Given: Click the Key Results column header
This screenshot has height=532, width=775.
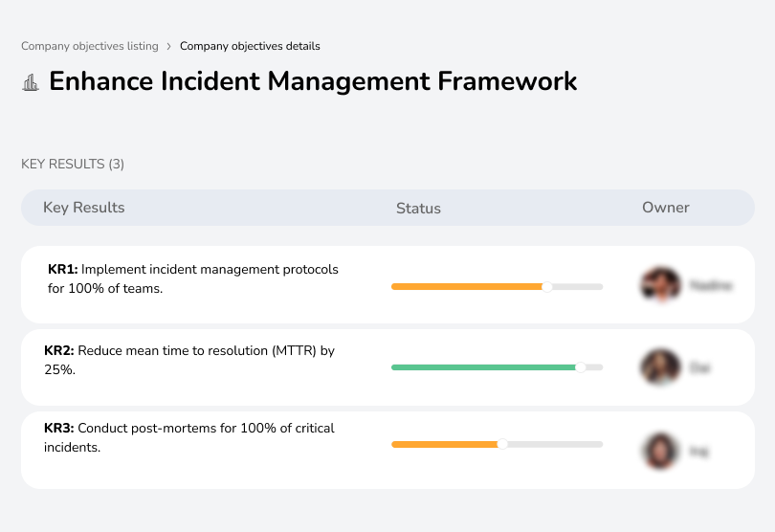Looking at the screenshot, I should [84, 208].
